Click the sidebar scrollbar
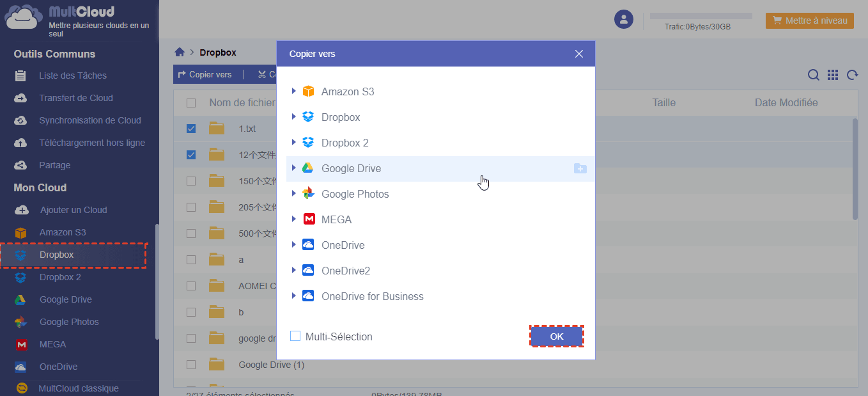Viewport: 868px width, 396px height. 157,281
